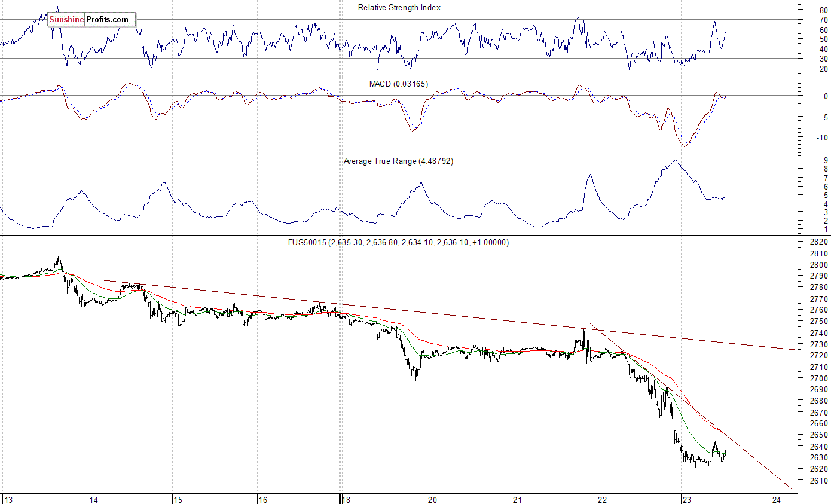Select the FUS50015 price header text
This screenshot has width=831, height=504.
pos(399,242)
